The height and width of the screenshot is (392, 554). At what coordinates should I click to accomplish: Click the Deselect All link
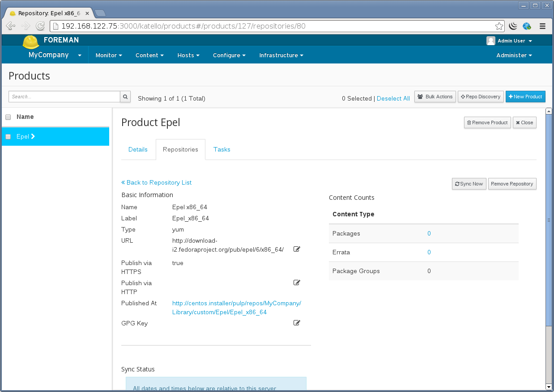point(393,98)
